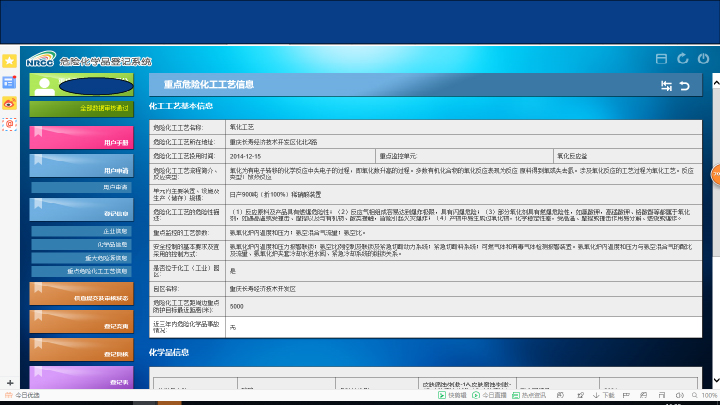
Task: Select 企业信息 in the sidebar menu
Action: tap(114, 231)
